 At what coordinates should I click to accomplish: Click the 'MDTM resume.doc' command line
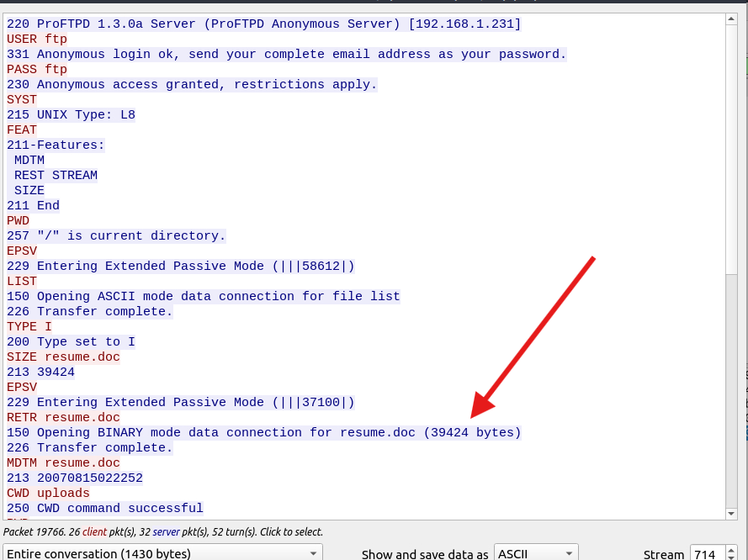click(x=63, y=462)
